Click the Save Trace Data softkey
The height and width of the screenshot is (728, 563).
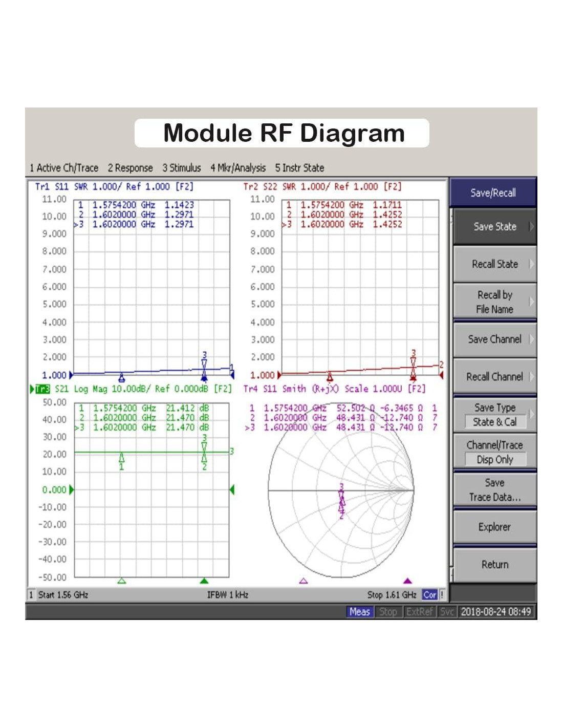494,490
